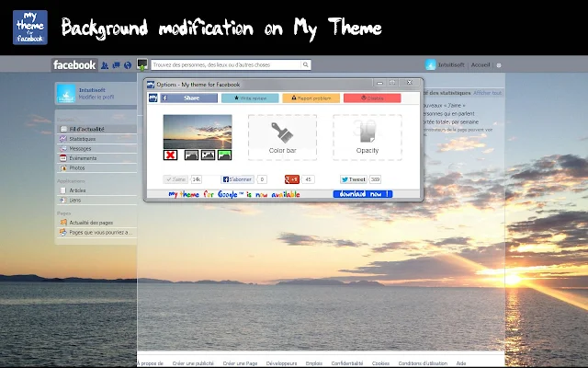Click the Report problem button
The image size is (588, 368).
click(x=311, y=98)
